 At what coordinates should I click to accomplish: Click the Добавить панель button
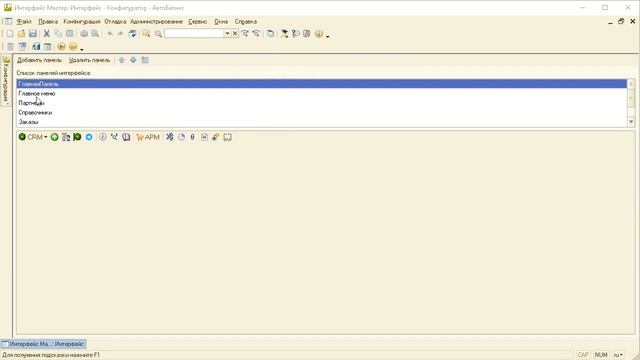(x=39, y=60)
